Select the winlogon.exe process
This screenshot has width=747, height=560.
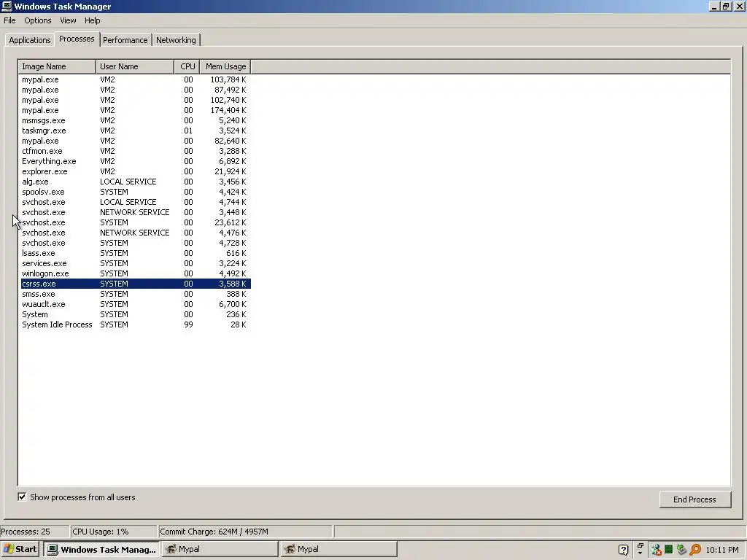click(x=135, y=274)
